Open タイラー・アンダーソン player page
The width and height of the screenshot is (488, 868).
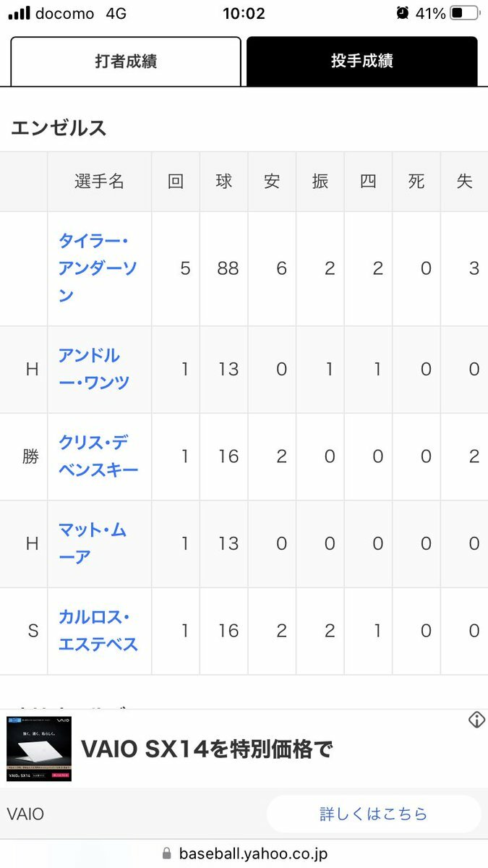click(98, 268)
